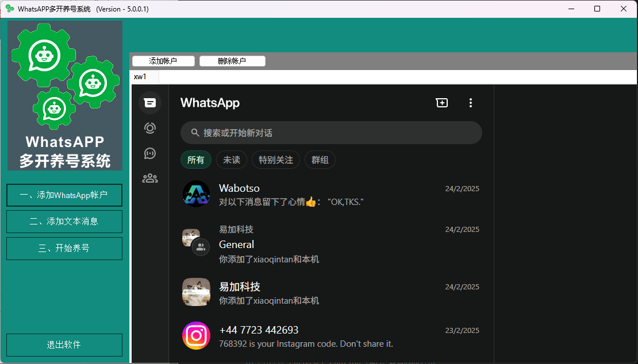Select the 特别关注 chat filter
Screen dimensions: 638x364
(x=276, y=160)
